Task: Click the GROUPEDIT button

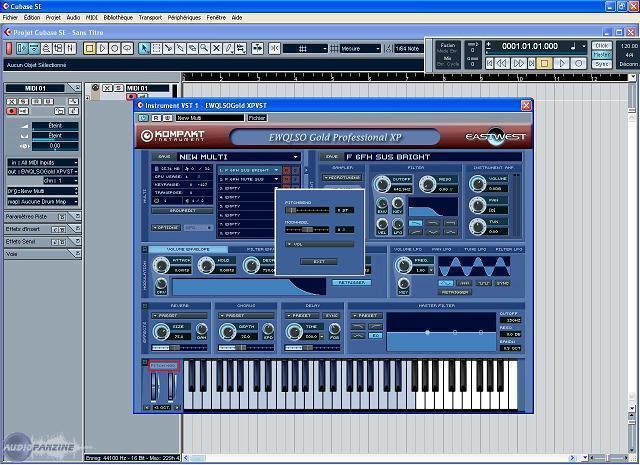Action: pyautogui.click(x=182, y=211)
